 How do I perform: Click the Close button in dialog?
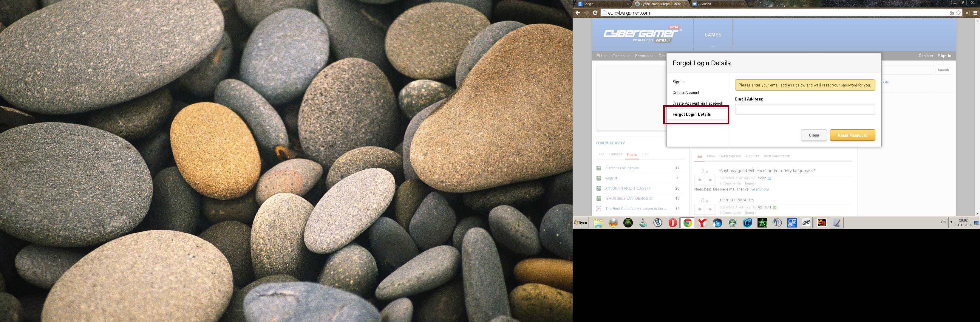[813, 135]
